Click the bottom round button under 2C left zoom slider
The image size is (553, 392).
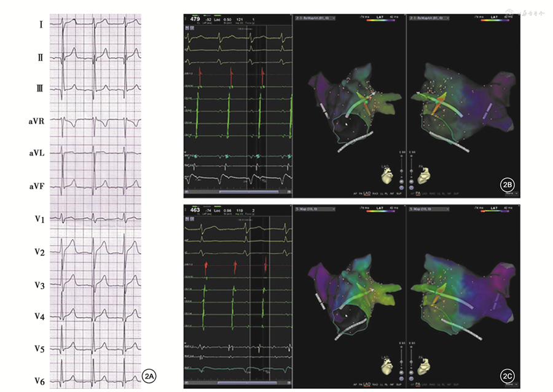401,378
